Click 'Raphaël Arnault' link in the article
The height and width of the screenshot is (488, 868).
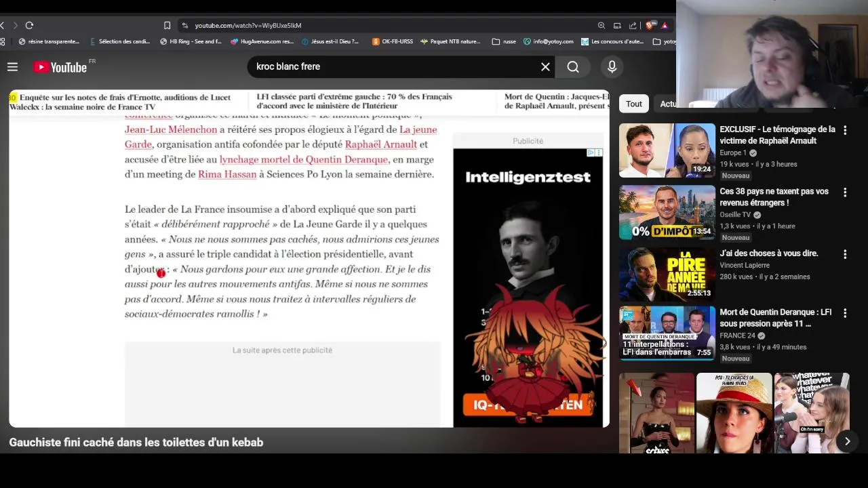(381, 144)
